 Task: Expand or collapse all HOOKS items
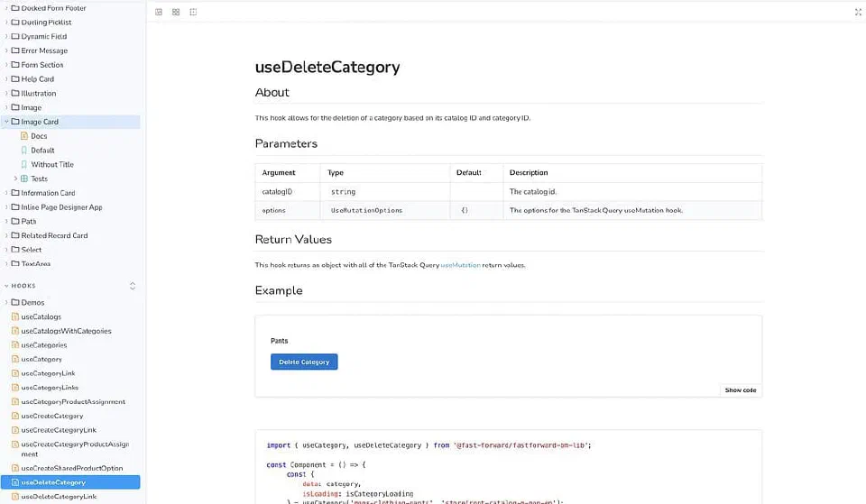click(x=133, y=286)
